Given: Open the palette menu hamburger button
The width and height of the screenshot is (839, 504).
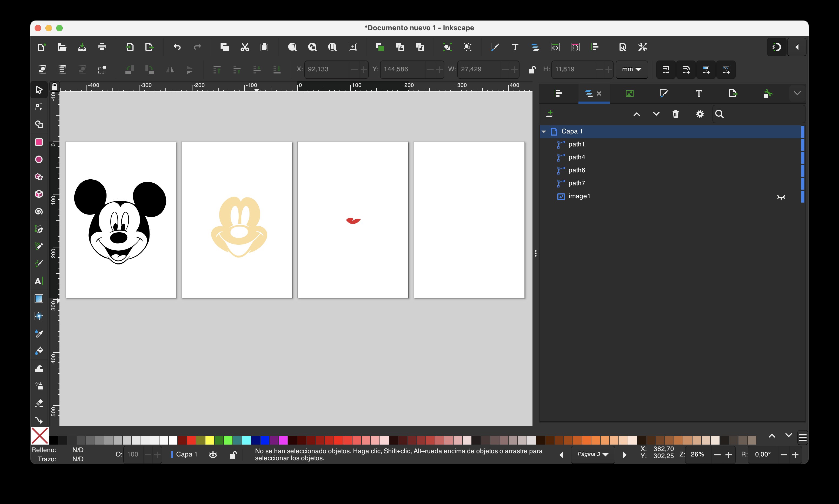Looking at the screenshot, I should (x=803, y=438).
